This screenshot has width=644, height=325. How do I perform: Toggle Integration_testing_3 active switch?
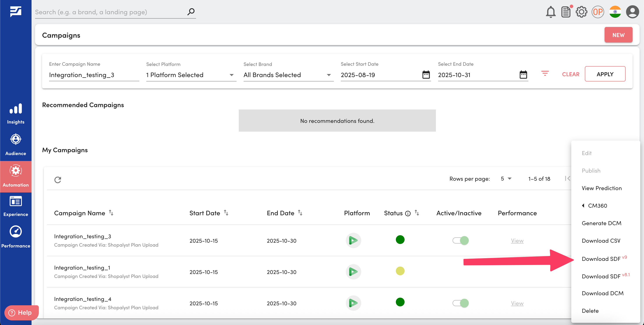coord(460,240)
